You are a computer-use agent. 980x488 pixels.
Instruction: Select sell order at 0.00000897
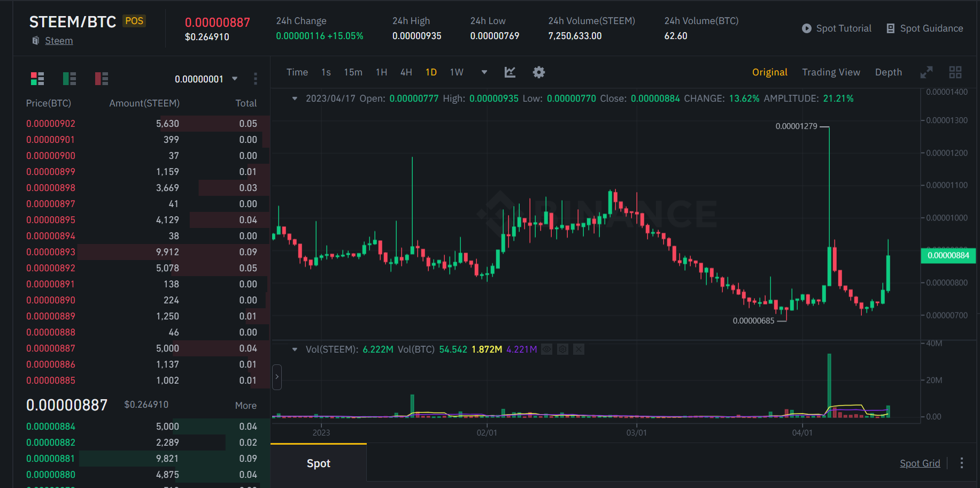coord(142,204)
